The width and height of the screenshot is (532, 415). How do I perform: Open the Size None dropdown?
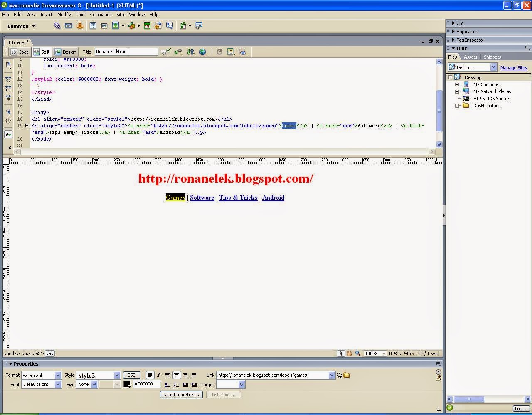(94, 385)
